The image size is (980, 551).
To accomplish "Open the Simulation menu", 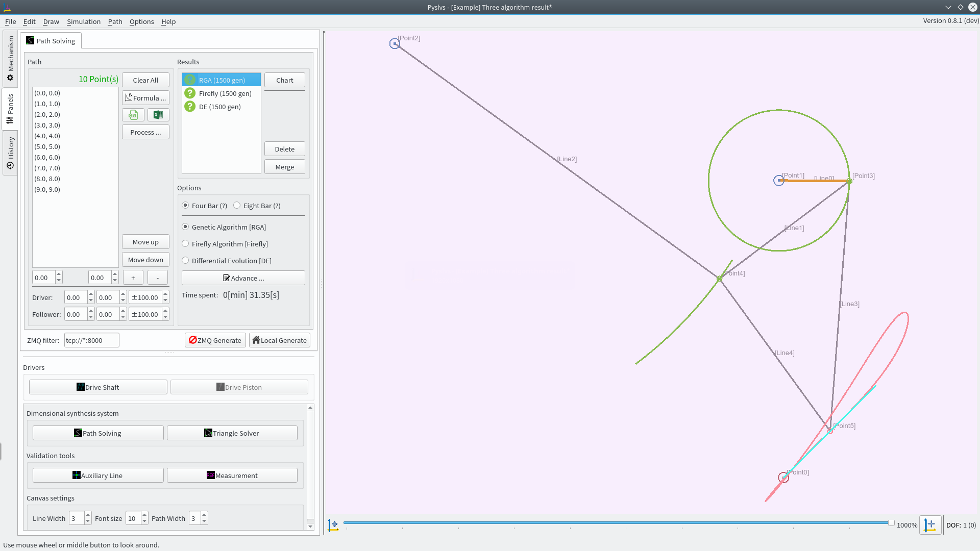I will [x=84, y=21].
